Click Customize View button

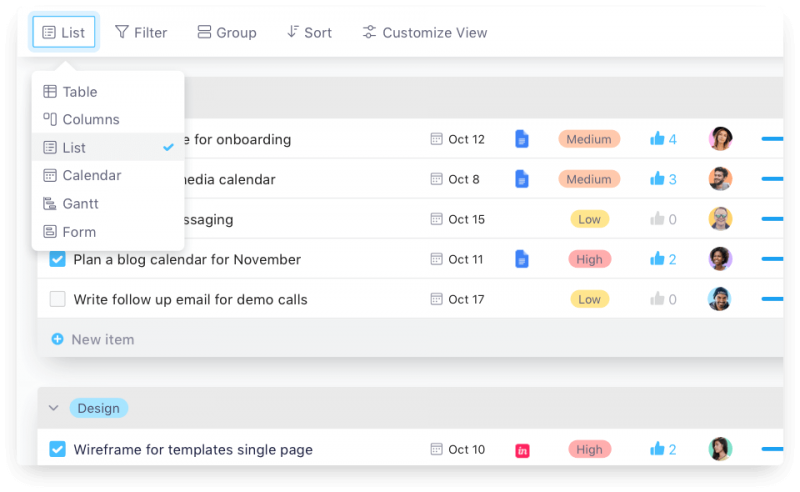[x=425, y=32]
